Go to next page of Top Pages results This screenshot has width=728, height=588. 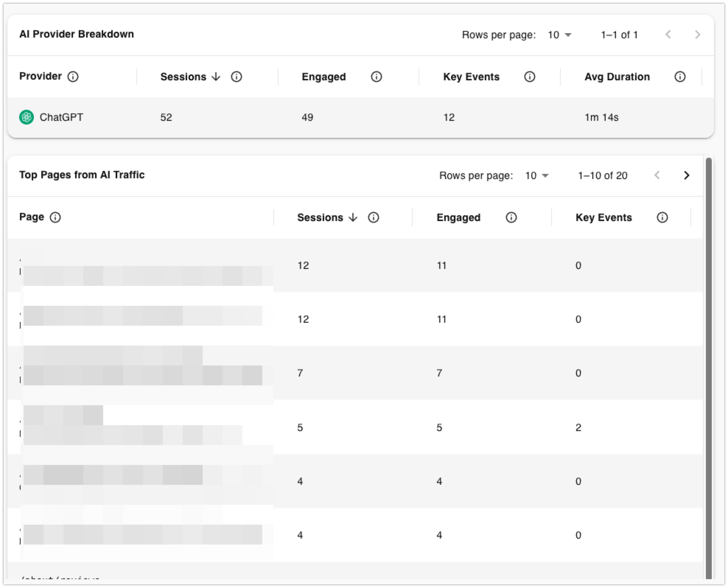(x=687, y=176)
